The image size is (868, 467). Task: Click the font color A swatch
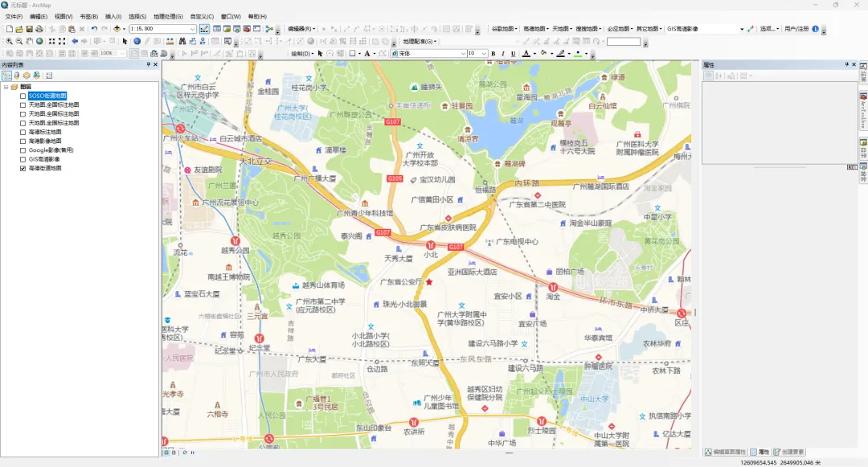526,54
